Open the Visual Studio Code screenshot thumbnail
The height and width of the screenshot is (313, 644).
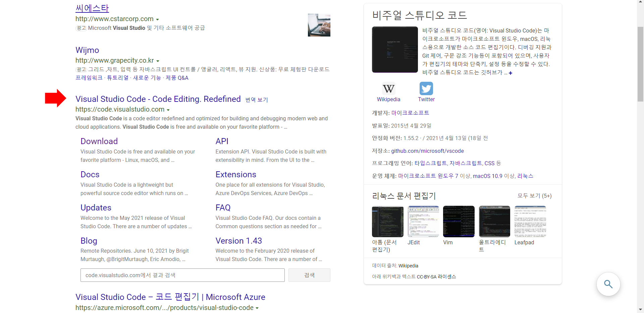coord(395,50)
